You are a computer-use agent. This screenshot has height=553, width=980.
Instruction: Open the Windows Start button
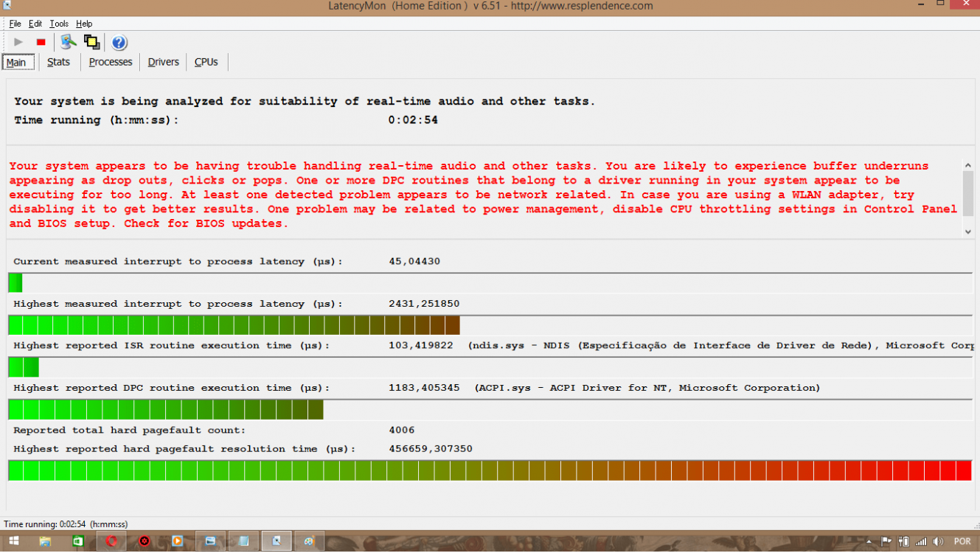pyautogui.click(x=13, y=541)
